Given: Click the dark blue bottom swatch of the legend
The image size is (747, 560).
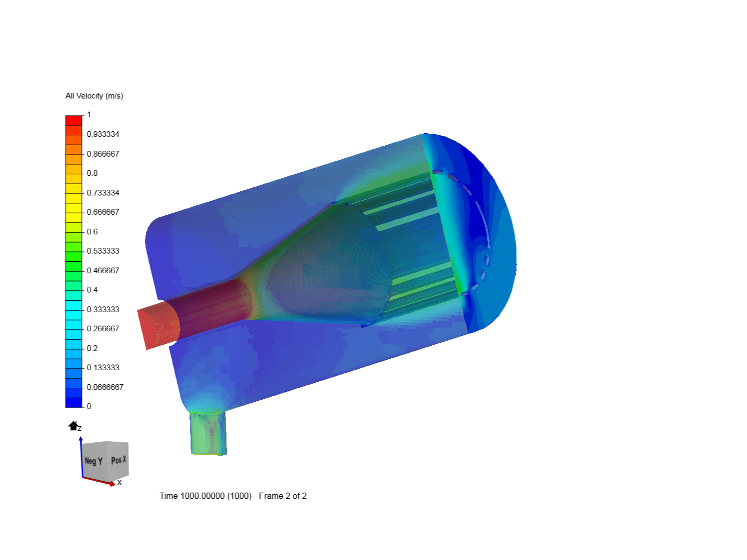Looking at the screenshot, I should [74, 402].
